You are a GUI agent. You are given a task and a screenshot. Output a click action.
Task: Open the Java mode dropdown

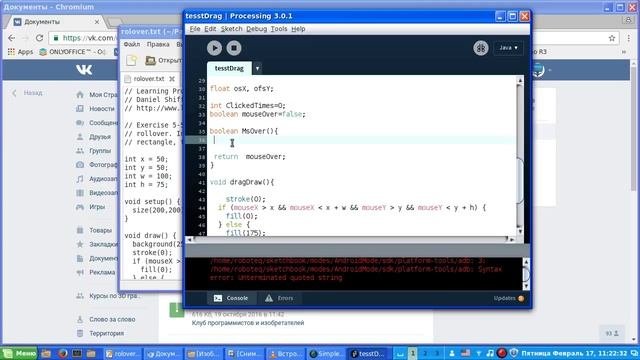[508, 48]
